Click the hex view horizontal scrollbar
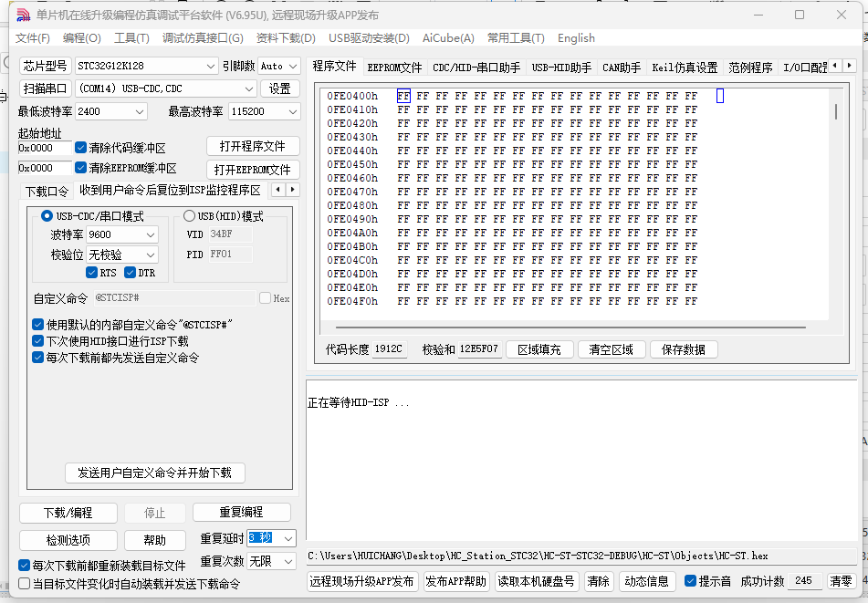The image size is (868, 603). pos(570,327)
